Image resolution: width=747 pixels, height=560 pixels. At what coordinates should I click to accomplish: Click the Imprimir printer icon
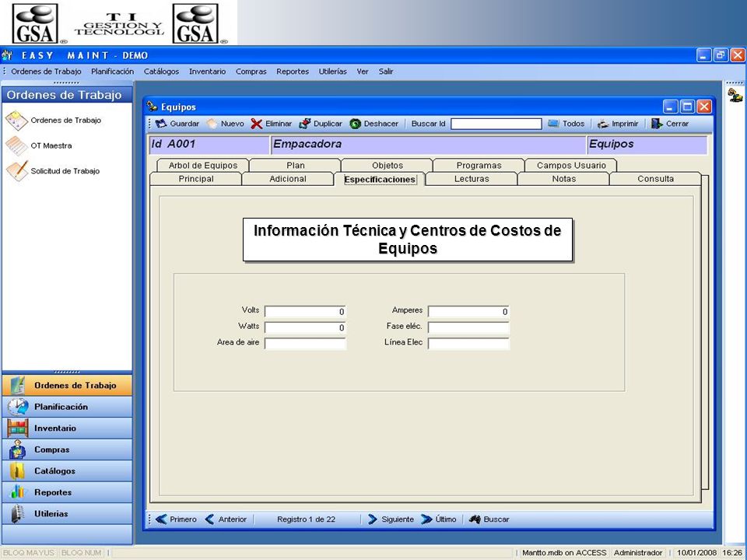point(603,124)
